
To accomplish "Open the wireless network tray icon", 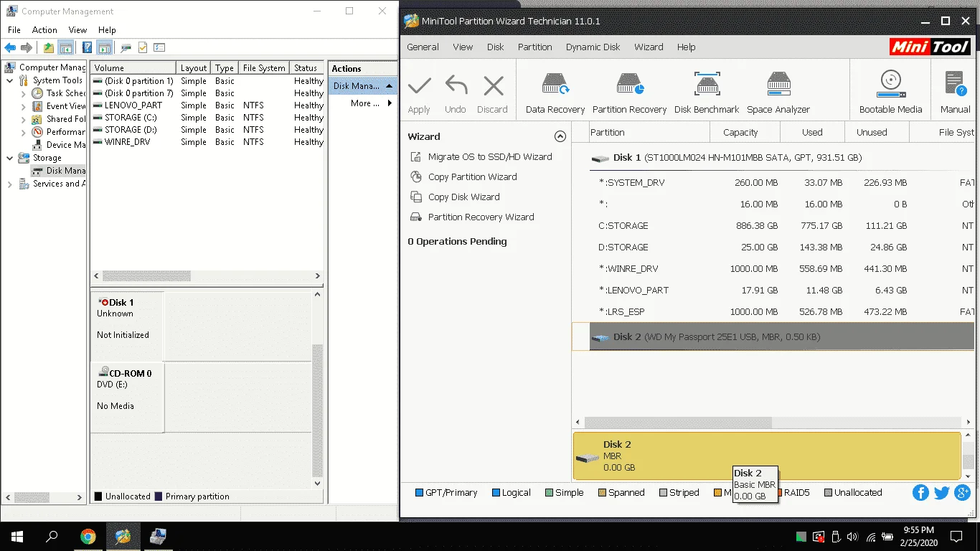I will click(x=871, y=537).
